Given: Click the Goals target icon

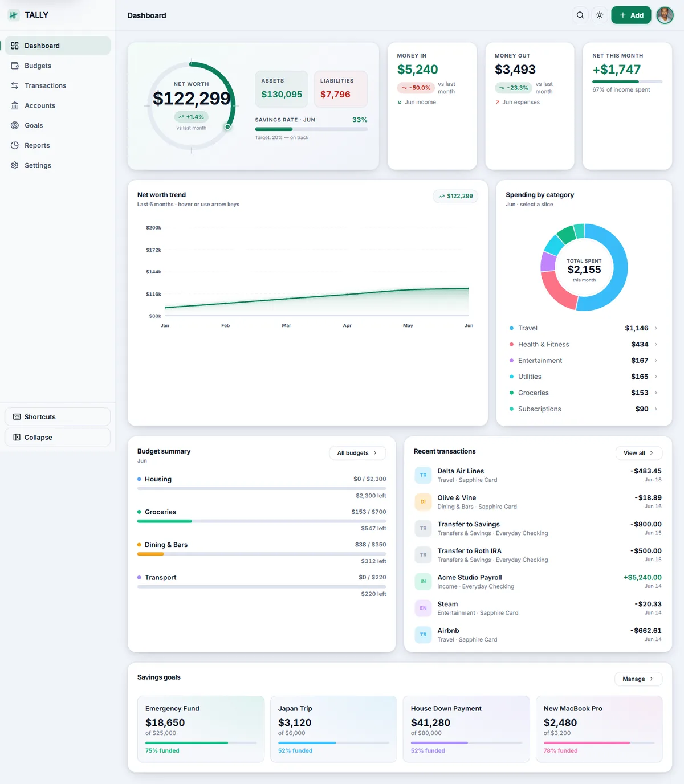Looking at the screenshot, I should coord(15,125).
